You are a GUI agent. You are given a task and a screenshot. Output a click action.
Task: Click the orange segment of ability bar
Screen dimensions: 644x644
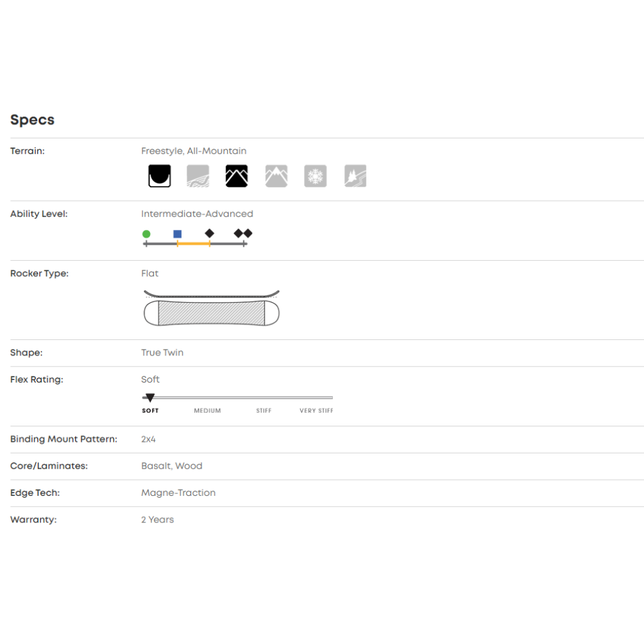193,244
